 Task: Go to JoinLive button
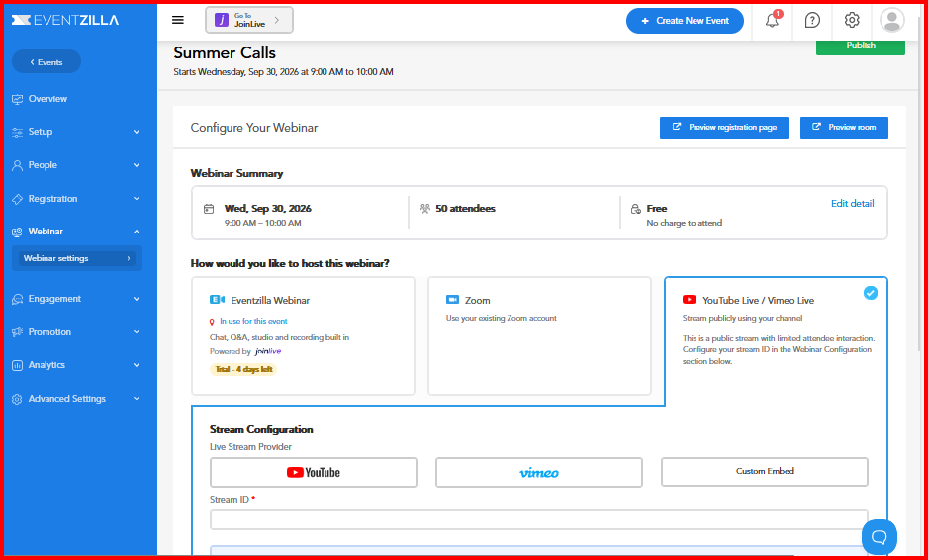(249, 20)
